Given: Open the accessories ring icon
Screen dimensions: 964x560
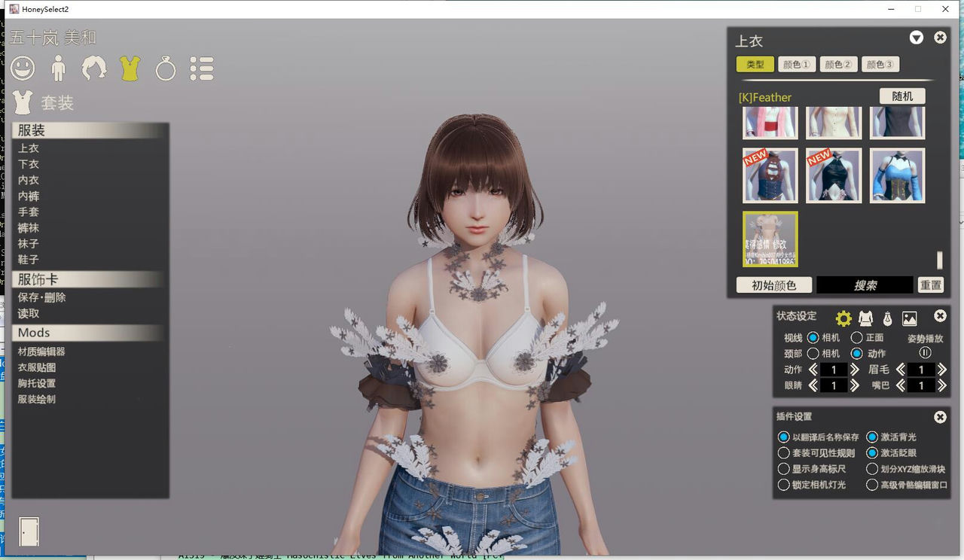Looking at the screenshot, I should (x=165, y=68).
